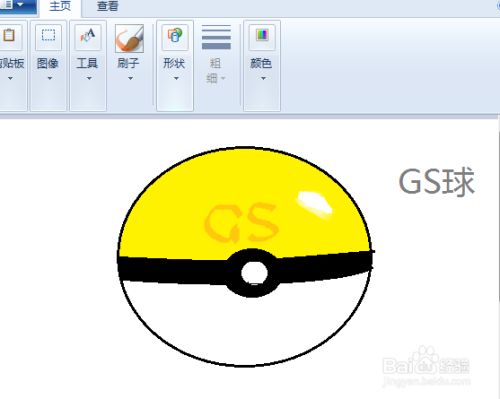The width and height of the screenshot is (500, 399).
Task: Expand the 工具 group dropdown arrow
Action: [89, 79]
